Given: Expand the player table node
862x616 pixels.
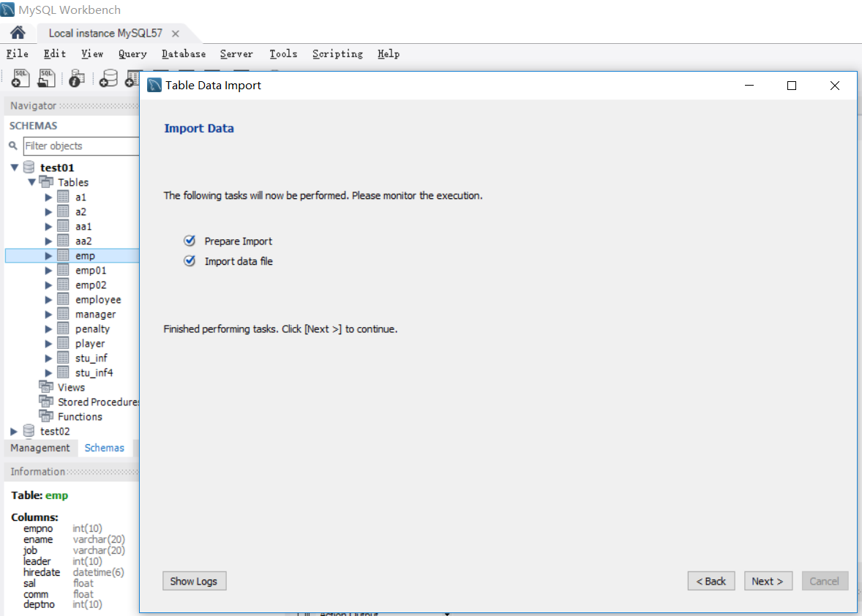Looking at the screenshot, I should click(x=48, y=343).
